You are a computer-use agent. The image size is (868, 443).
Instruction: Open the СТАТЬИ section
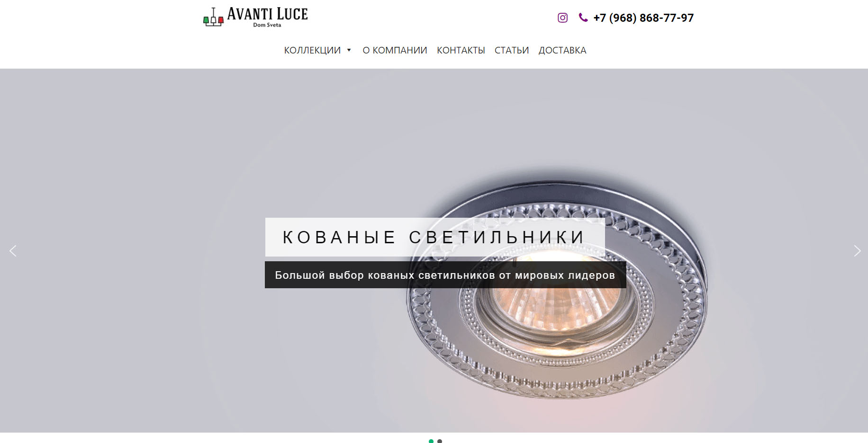click(x=512, y=50)
